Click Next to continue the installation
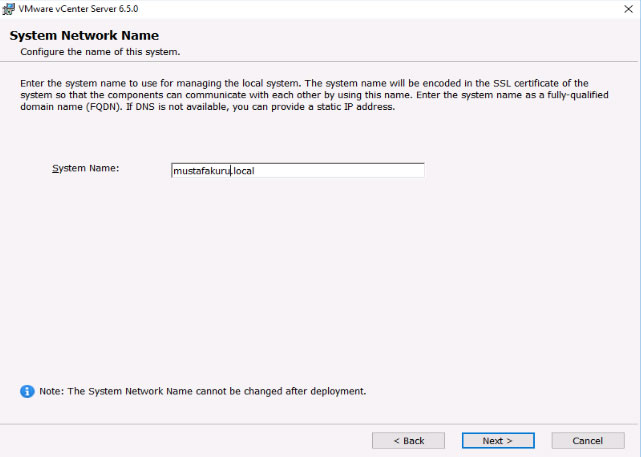The image size is (641, 457). pos(498,441)
